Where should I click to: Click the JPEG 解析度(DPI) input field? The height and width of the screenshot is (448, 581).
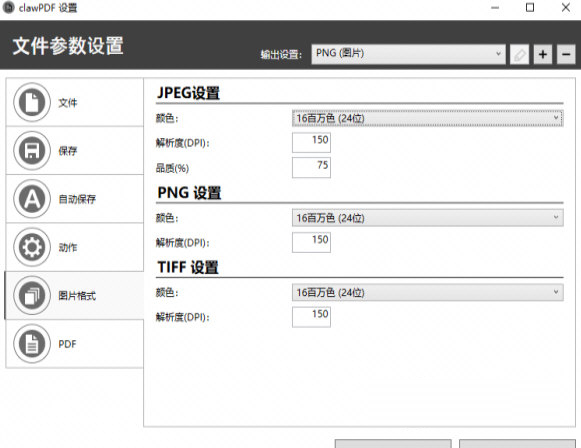(x=311, y=143)
